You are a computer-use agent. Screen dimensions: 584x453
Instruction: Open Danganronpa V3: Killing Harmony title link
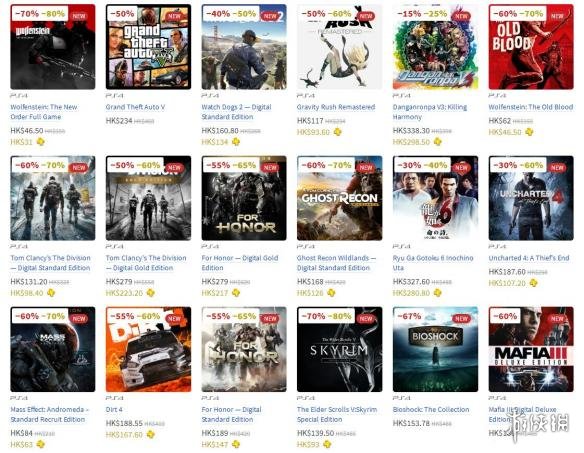[429, 112]
